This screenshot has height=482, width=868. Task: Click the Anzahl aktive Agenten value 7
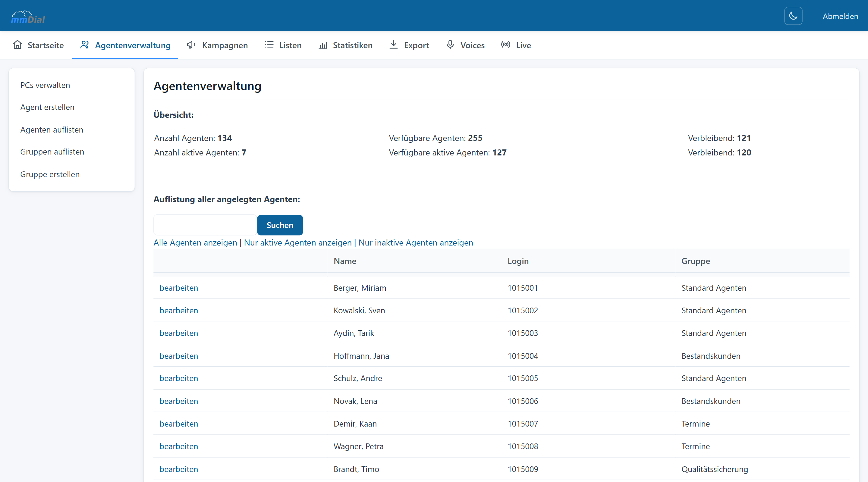coord(244,152)
